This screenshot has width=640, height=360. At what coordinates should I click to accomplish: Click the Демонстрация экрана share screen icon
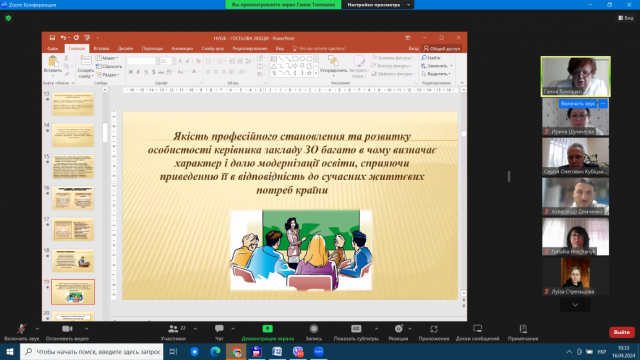267,329
